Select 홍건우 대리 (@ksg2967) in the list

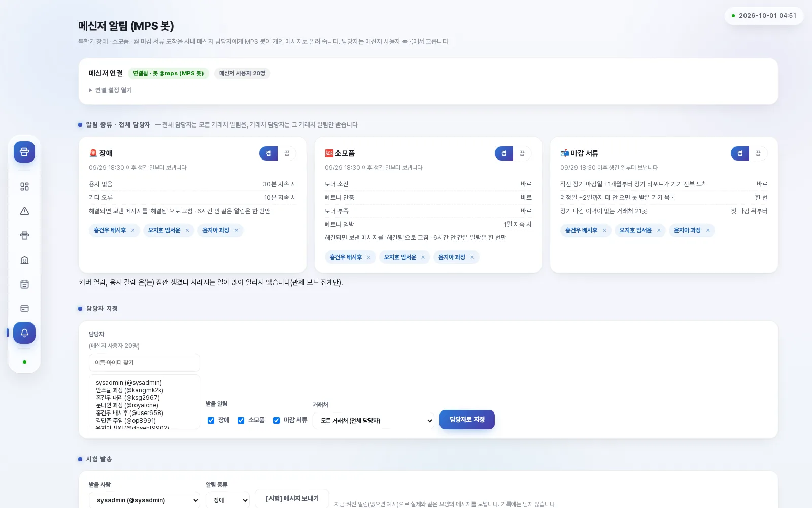128,398
